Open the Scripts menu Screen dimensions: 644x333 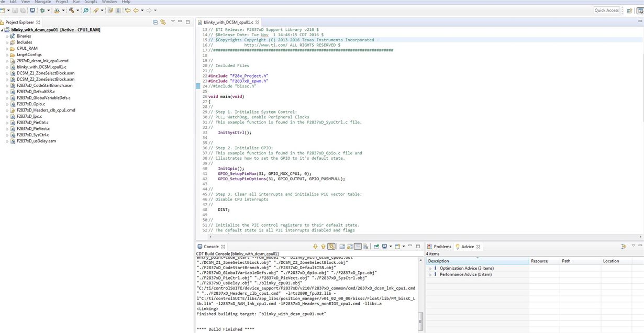click(91, 2)
